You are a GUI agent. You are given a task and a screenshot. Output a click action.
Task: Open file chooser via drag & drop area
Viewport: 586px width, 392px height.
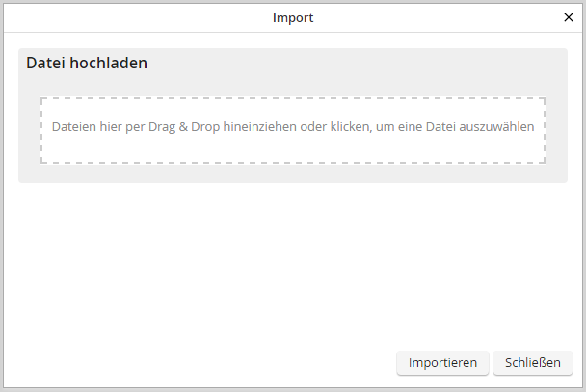292,130
